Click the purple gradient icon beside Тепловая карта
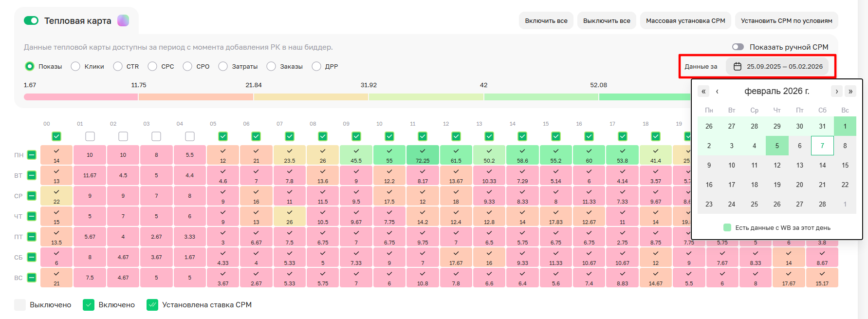This screenshot has height=319, width=868. point(123,20)
